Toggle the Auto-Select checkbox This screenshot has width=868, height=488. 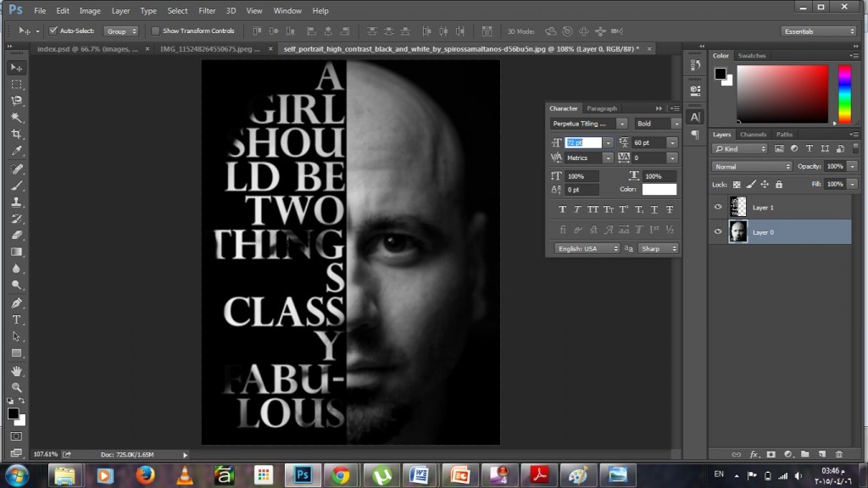[53, 31]
